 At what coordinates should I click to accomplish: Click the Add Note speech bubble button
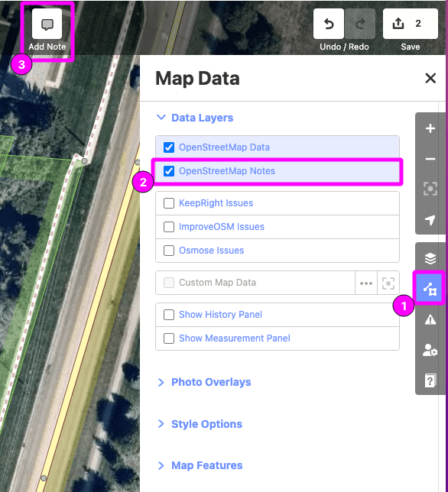47,24
